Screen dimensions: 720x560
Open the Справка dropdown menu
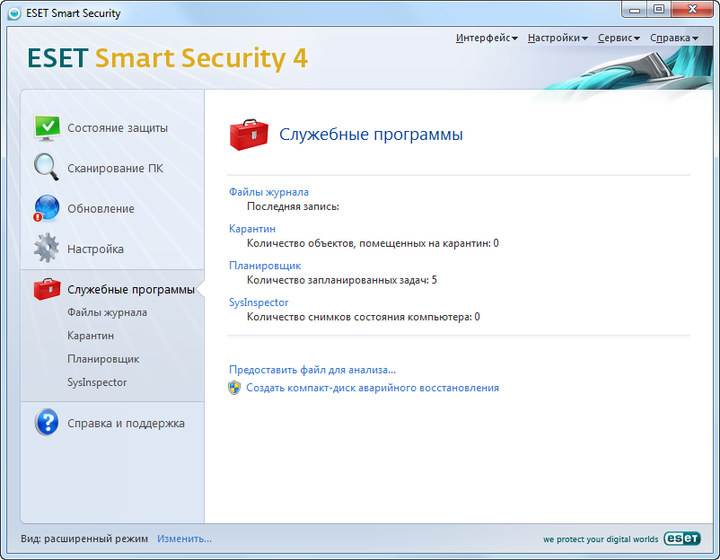[674, 38]
